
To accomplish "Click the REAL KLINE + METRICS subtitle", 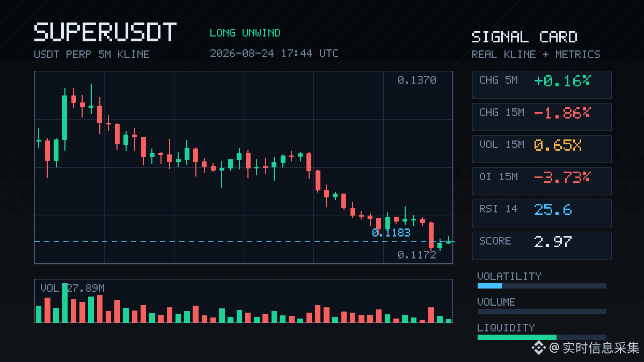I will 536,54.
